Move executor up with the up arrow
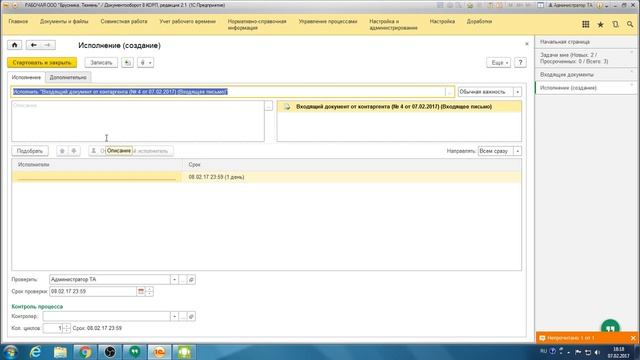 [62, 151]
